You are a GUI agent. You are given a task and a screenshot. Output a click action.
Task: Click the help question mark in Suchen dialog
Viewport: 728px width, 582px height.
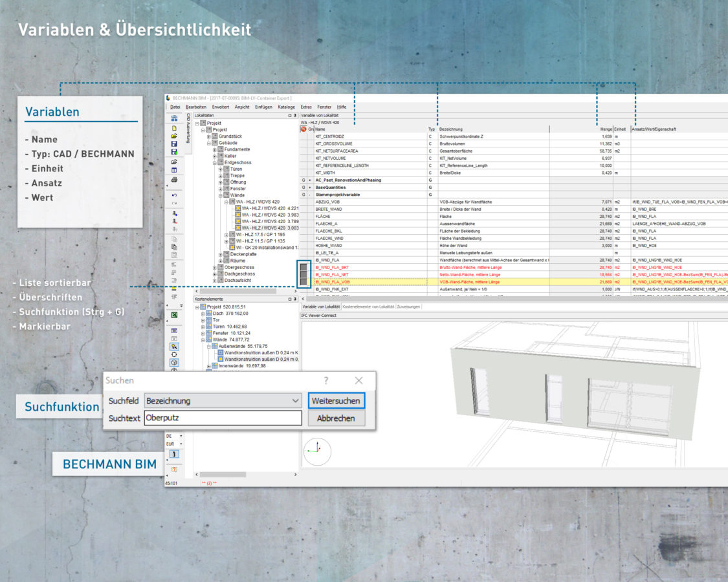tap(326, 381)
